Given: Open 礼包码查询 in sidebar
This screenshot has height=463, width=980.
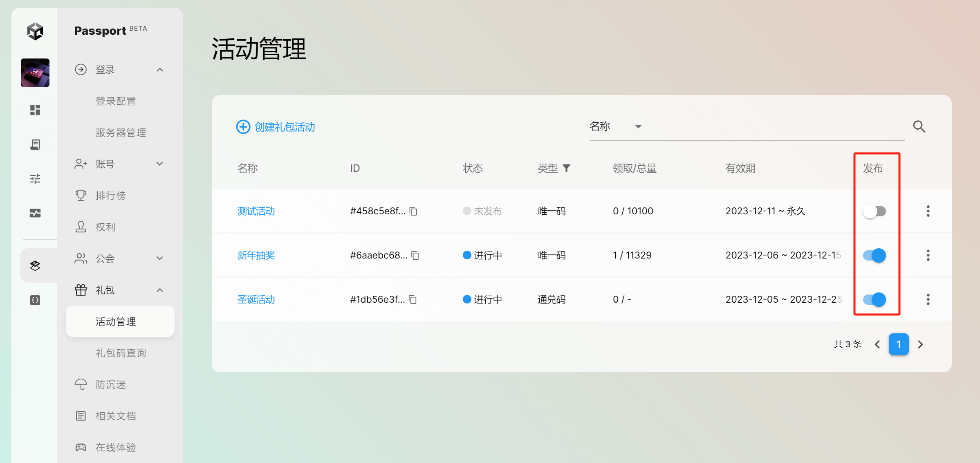Looking at the screenshot, I should (121, 353).
